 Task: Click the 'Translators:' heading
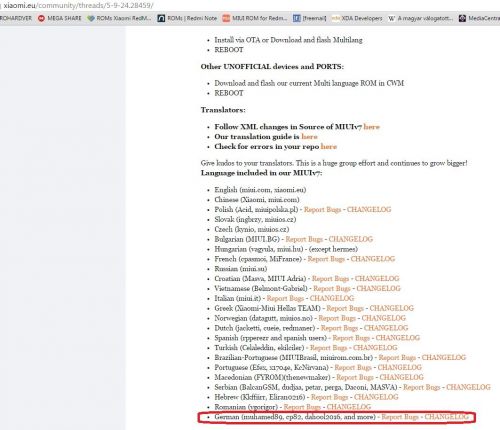pos(223,110)
